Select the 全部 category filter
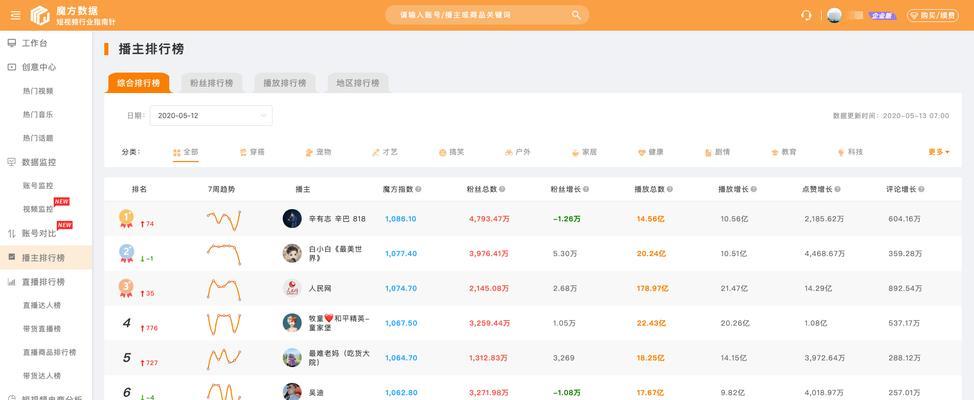The width and height of the screenshot is (974, 400). tap(186, 152)
